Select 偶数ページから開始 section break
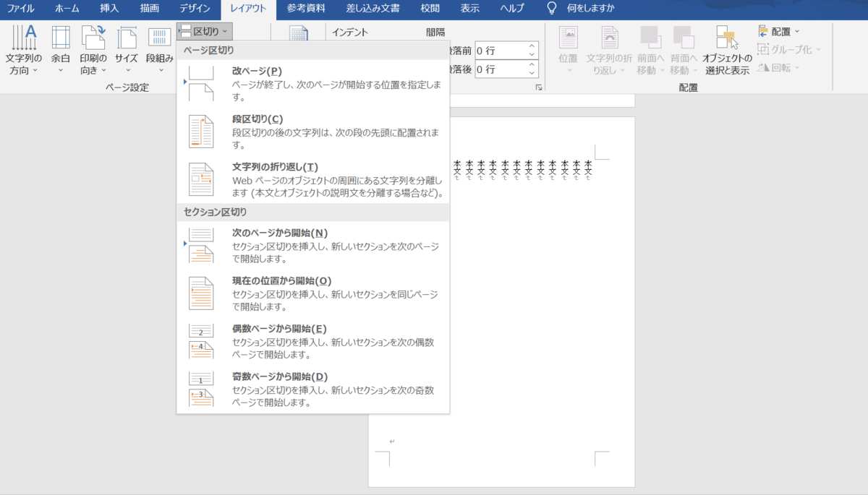The width and height of the screenshot is (868, 495). coord(312,341)
